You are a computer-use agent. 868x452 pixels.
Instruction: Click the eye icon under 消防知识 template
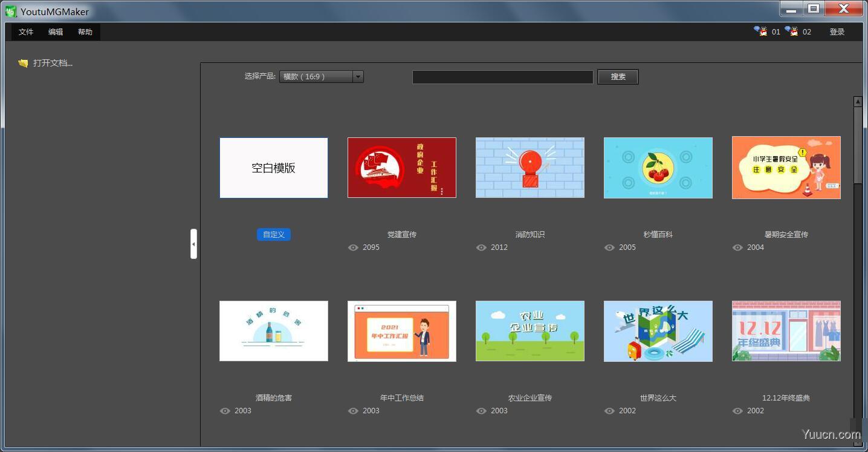point(481,247)
